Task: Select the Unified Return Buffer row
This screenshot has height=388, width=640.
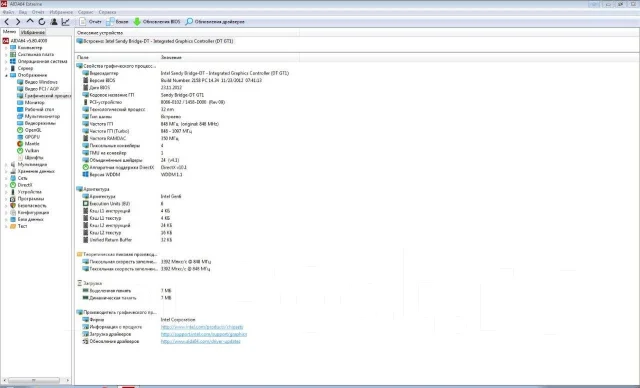Action: (127, 240)
